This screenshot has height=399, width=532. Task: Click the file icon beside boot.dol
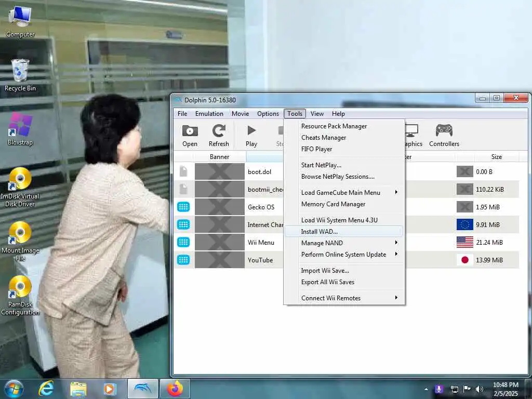183,171
